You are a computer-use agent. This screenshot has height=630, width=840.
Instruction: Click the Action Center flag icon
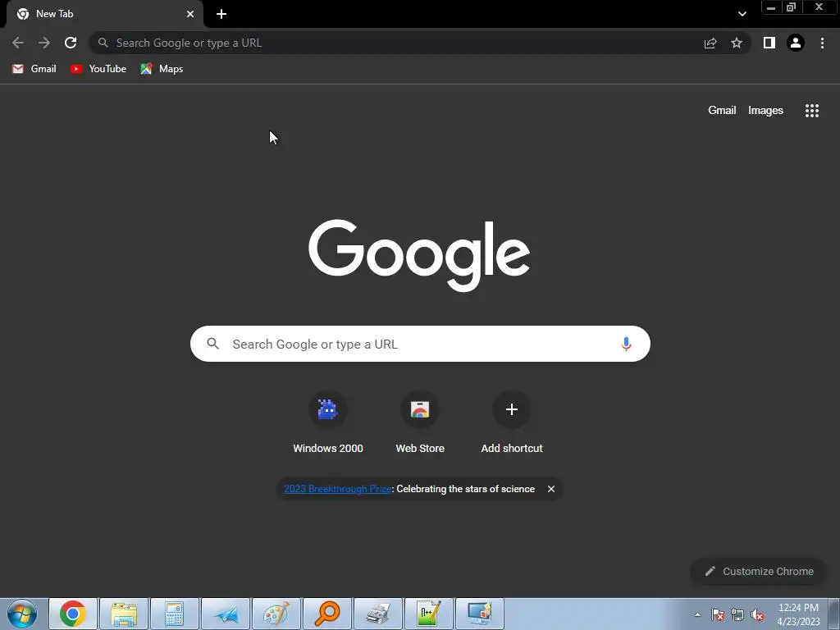click(718, 614)
